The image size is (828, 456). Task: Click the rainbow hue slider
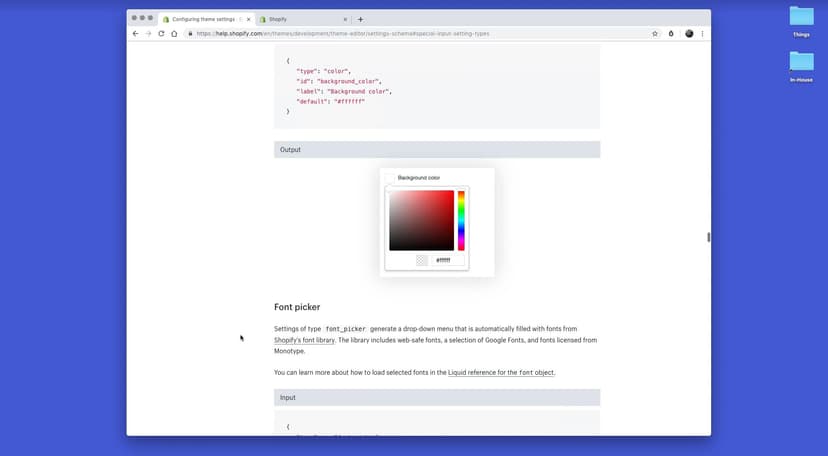point(461,220)
